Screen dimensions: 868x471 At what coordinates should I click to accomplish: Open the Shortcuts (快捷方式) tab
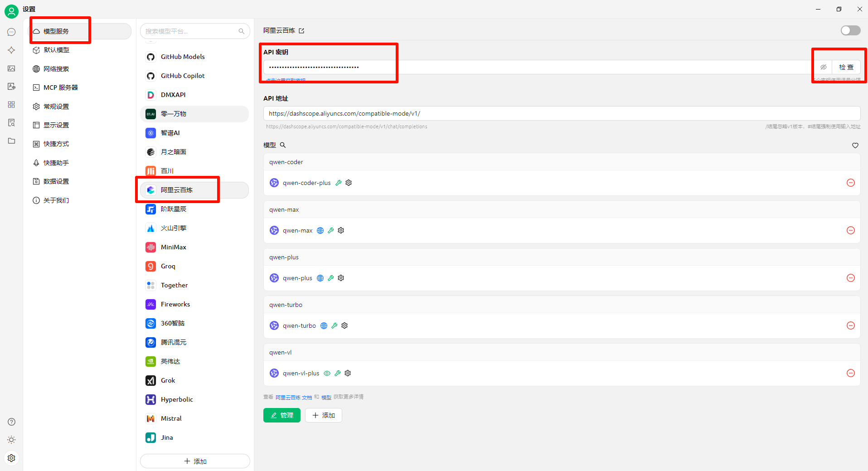pos(79,144)
